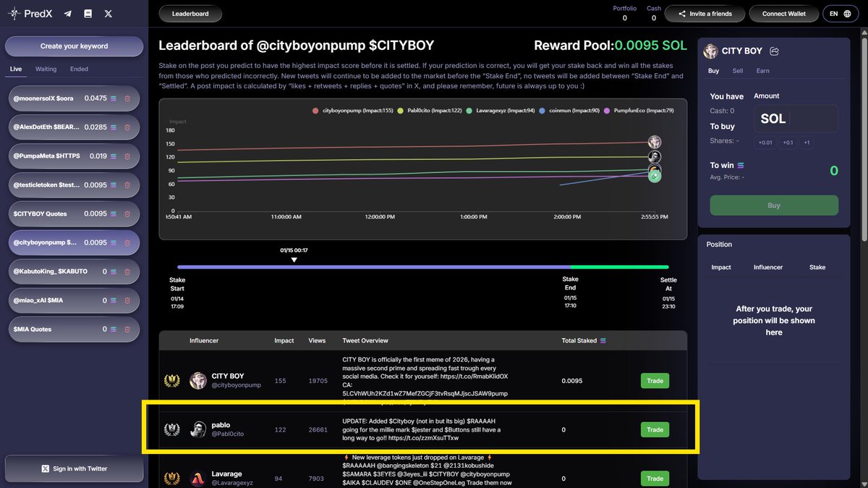Click the SOL amount input field
Viewport: 868px width, 488px height.
(796, 118)
